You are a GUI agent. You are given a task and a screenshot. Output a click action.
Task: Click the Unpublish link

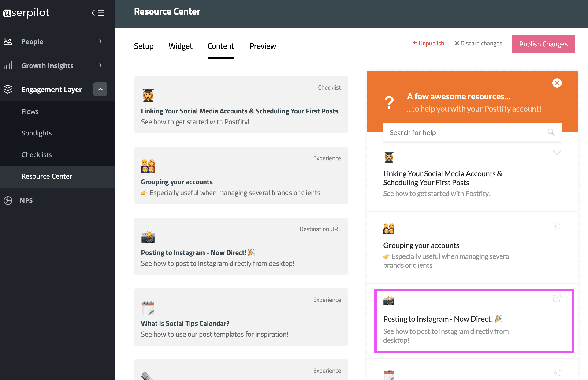point(428,43)
